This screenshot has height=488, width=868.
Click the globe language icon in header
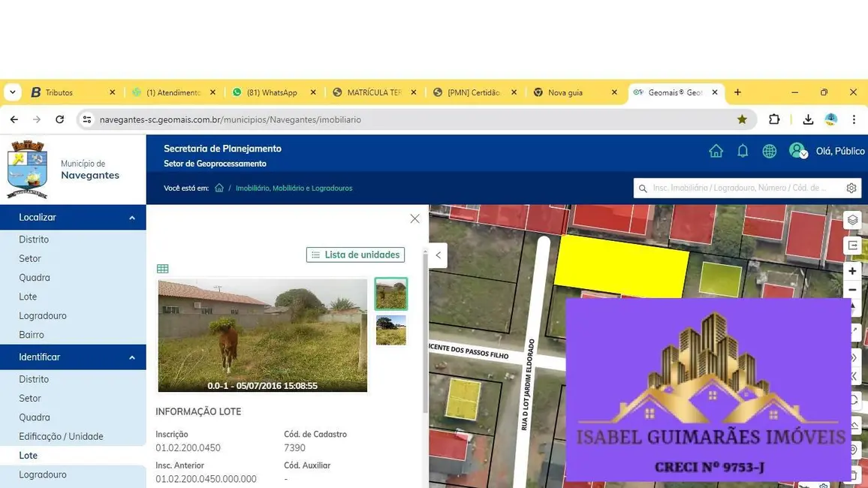[x=769, y=150]
